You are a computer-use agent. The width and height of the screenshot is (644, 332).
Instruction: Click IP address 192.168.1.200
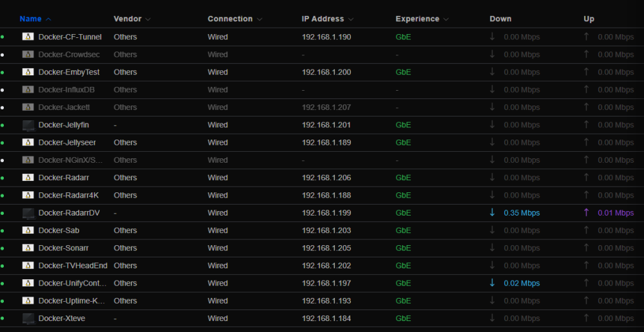[x=326, y=72]
